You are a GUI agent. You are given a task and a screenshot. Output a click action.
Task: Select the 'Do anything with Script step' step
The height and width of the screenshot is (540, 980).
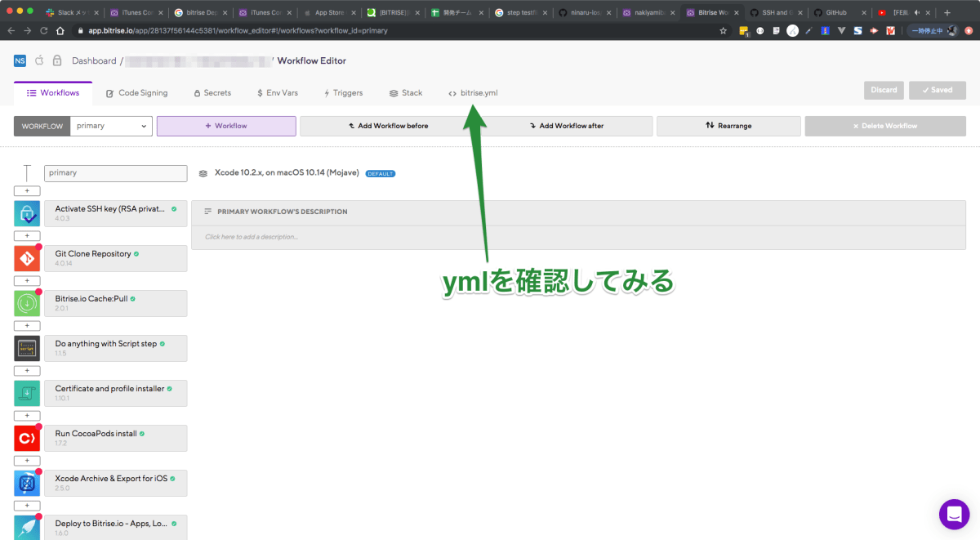[115, 348]
